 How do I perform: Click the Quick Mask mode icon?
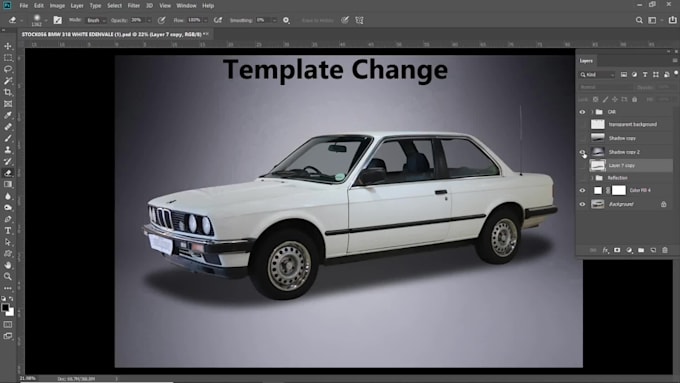click(x=8, y=324)
